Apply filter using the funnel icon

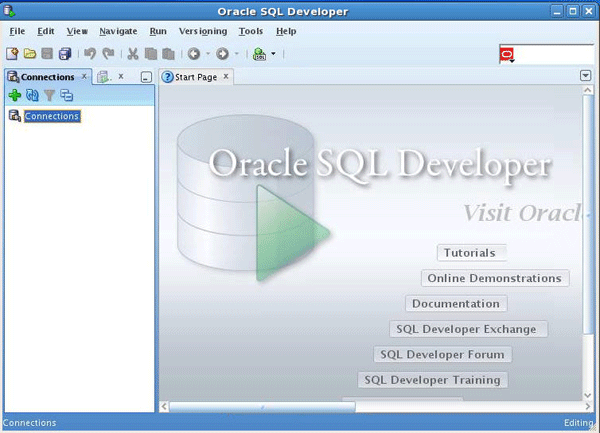point(49,95)
